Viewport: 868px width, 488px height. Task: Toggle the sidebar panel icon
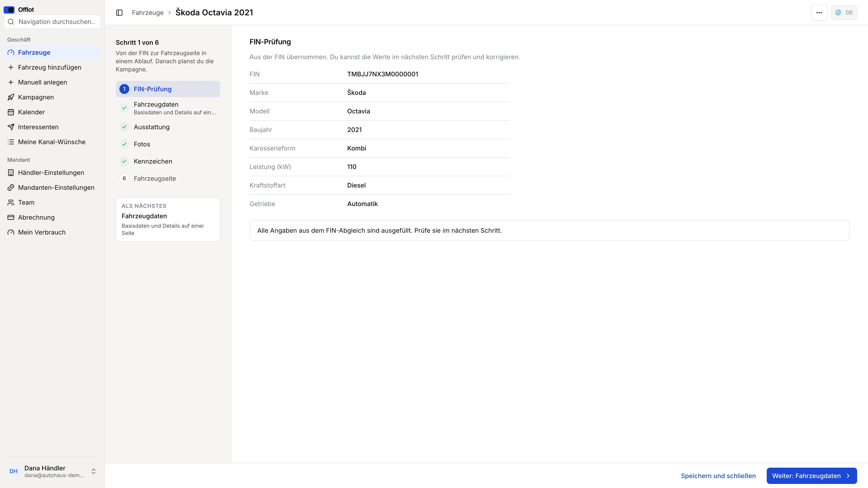click(x=119, y=12)
